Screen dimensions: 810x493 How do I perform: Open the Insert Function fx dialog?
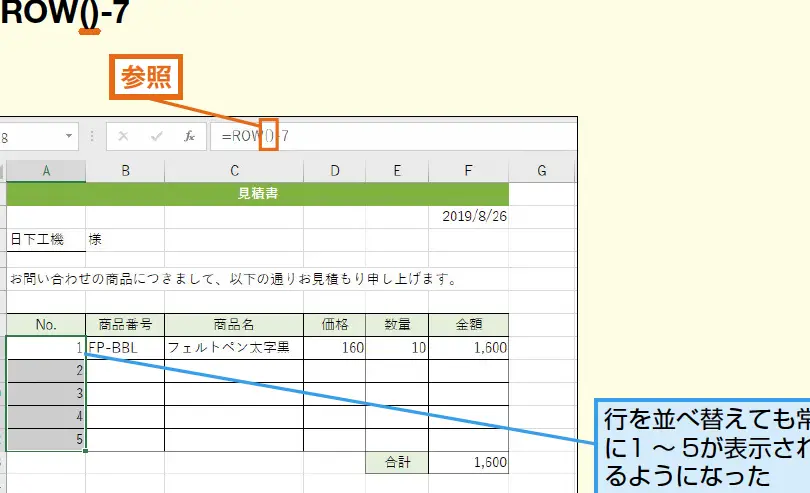(189, 136)
